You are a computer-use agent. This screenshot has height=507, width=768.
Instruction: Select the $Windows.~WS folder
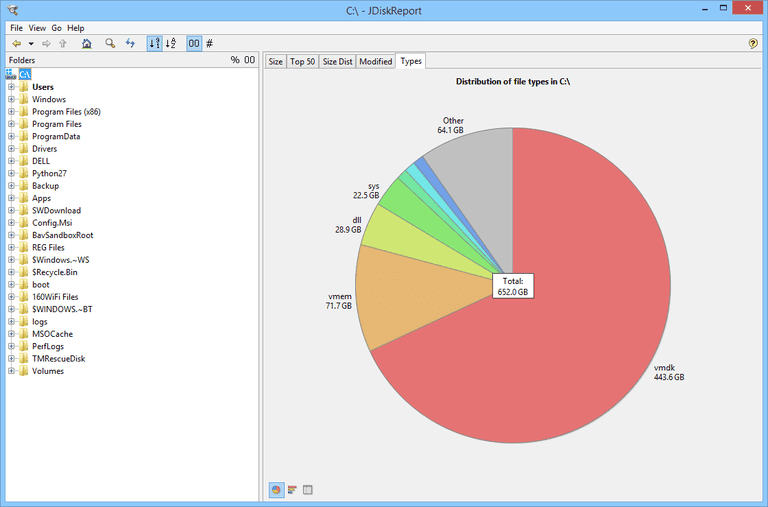tap(61, 260)
